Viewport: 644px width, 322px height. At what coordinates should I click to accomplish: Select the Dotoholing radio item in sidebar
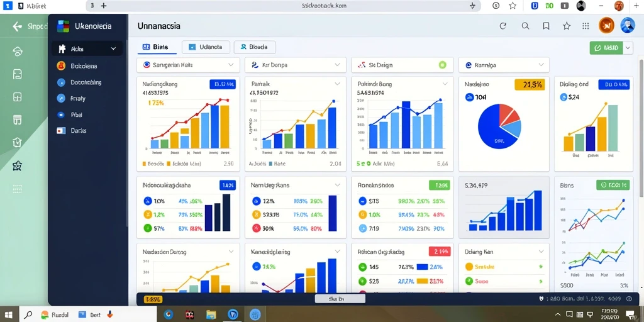point(61,82)
